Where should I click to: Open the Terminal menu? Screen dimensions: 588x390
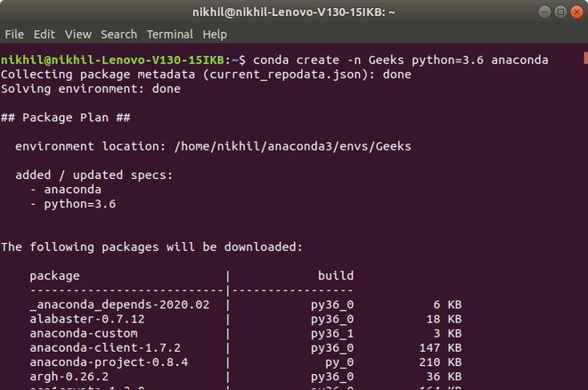[170, 35]
